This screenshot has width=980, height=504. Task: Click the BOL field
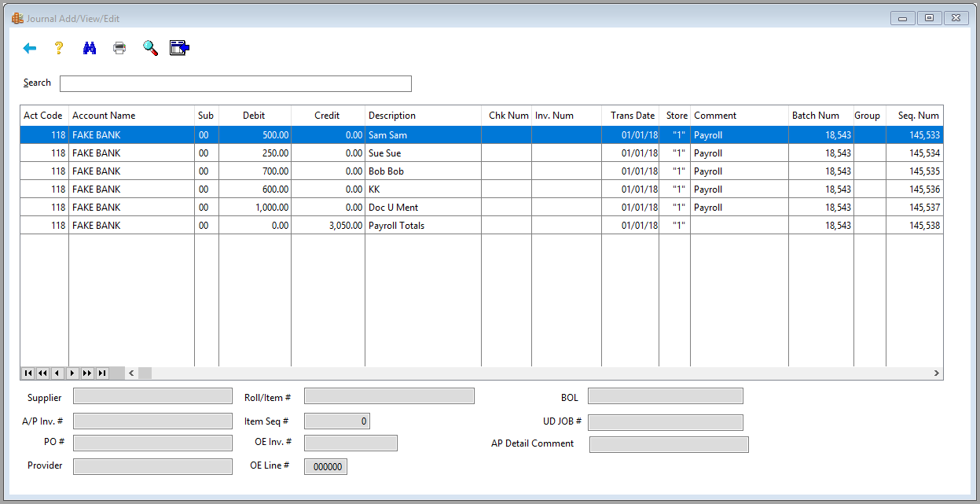click(666, 396)
